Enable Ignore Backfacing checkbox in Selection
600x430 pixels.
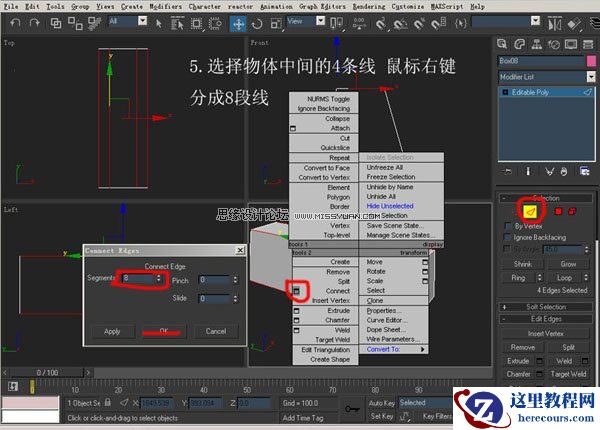click(x=508, y=237)
